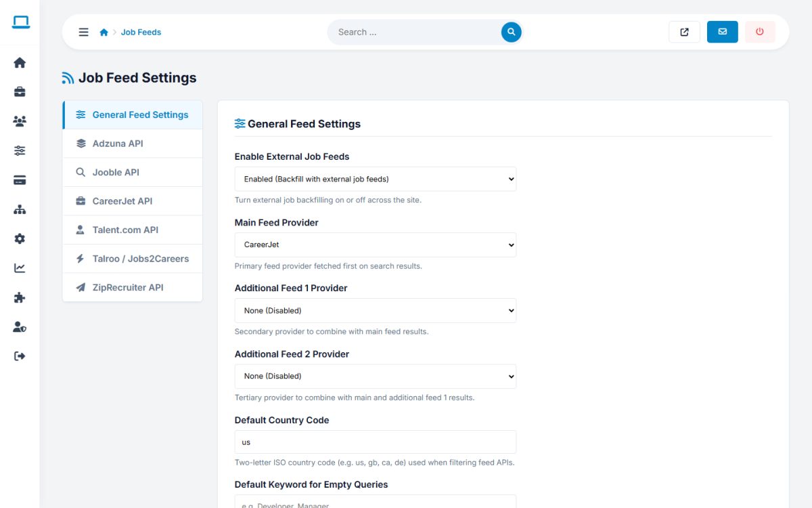The image size is (812, 508).
Task: Click the "Additional Feed 1 Provider" label
Action: pyautogui.click(x=291, y=288)
